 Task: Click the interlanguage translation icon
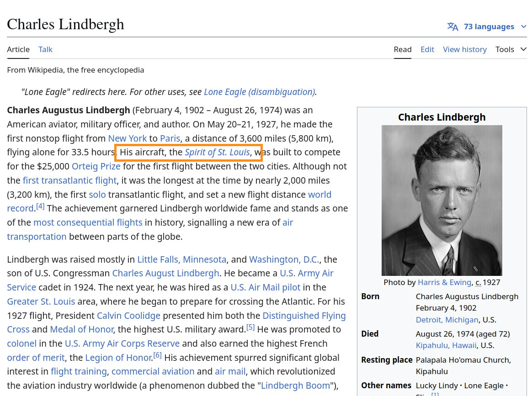tap(453, 26)
